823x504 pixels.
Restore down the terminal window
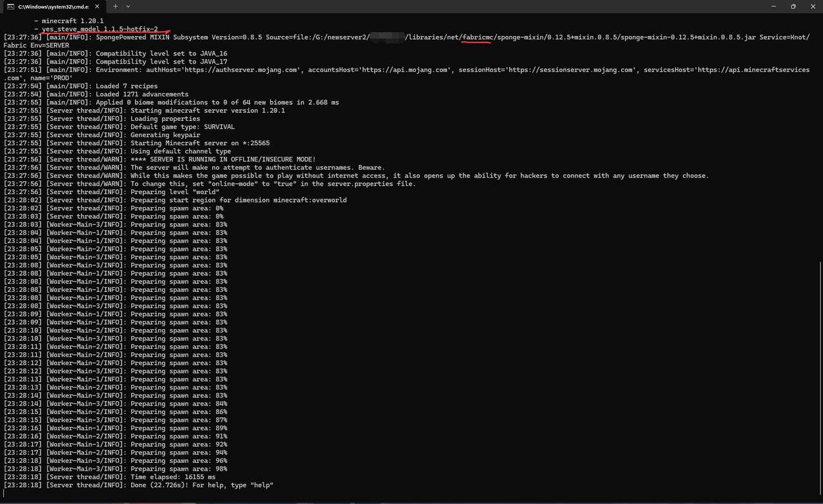(793, 6)
